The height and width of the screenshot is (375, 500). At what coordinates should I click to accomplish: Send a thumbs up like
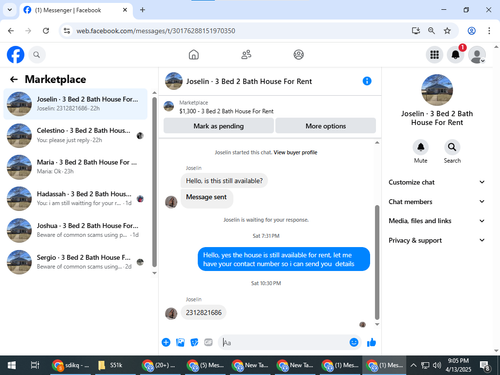371,342
